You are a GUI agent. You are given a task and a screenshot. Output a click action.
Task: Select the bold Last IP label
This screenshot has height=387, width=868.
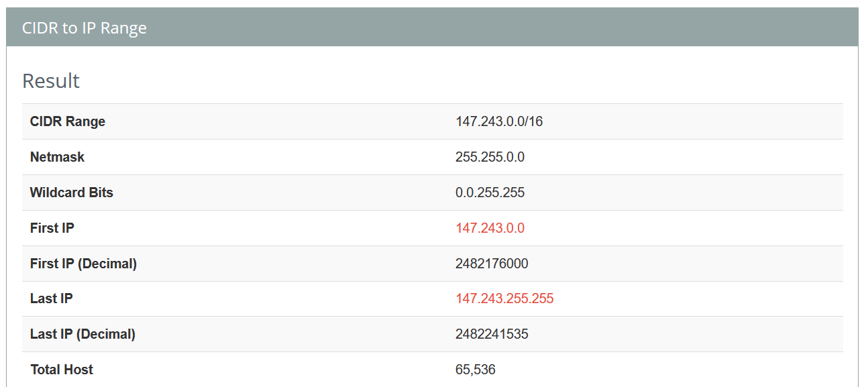52,298
